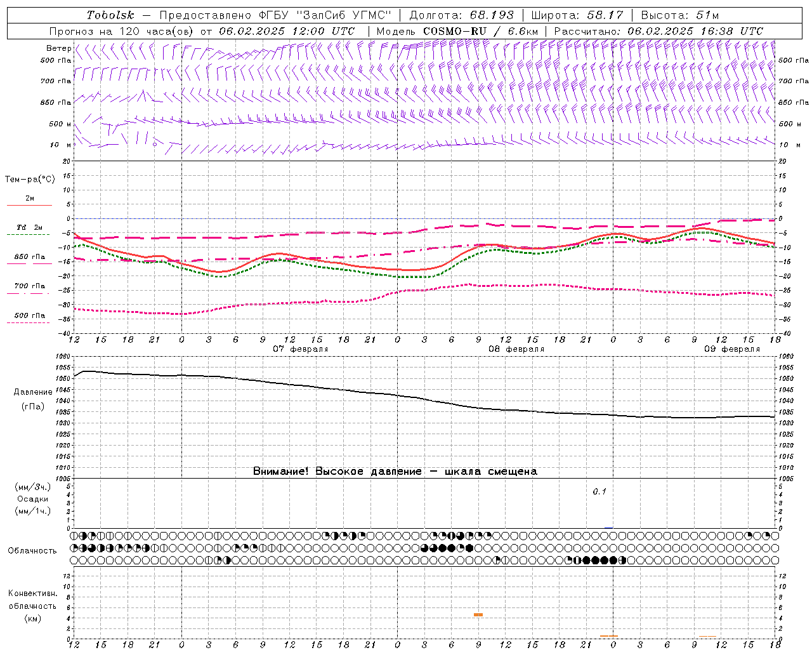Click the 'Давление' pressure panel label

[33, 392]
